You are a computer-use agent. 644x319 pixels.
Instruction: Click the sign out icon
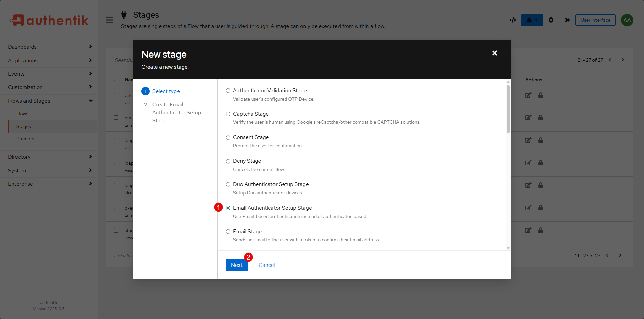[567, 20]
